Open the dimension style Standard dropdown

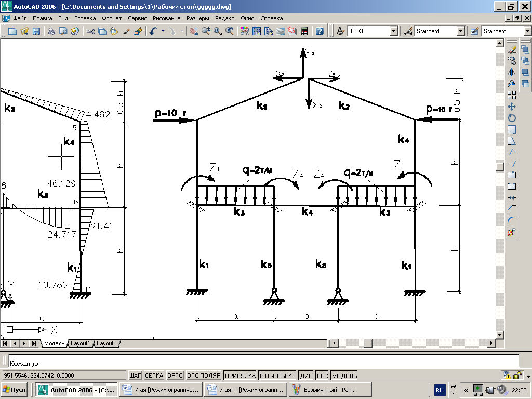460,31
